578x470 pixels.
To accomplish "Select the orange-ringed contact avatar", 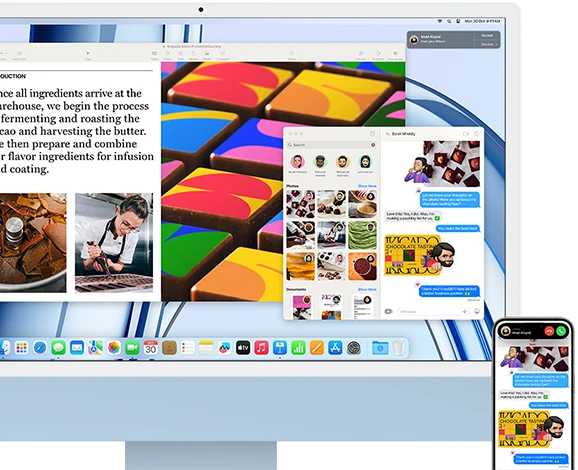I will tap(342, 161).
